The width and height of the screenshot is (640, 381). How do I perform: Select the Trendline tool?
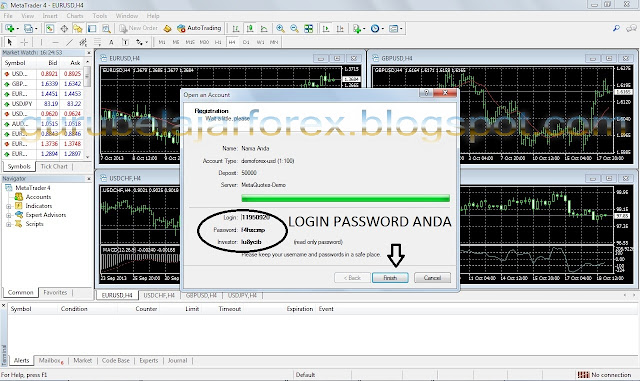(69, 42)
